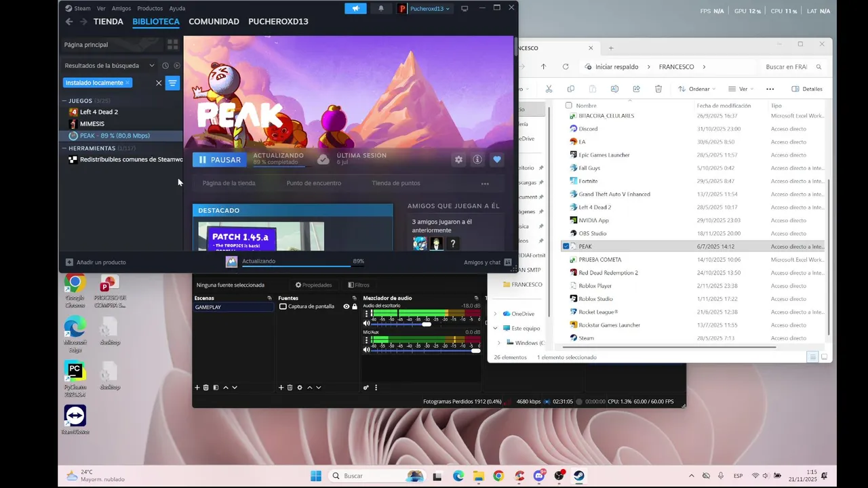Open Ordenar dropdown in Explorer
This screenshot has width=868, height=488.
point(697,89)
